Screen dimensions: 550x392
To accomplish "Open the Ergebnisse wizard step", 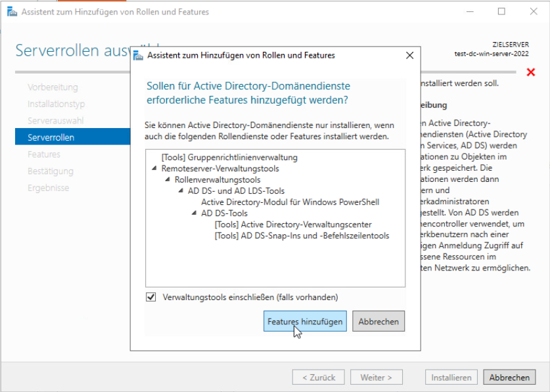I will 49,188.
